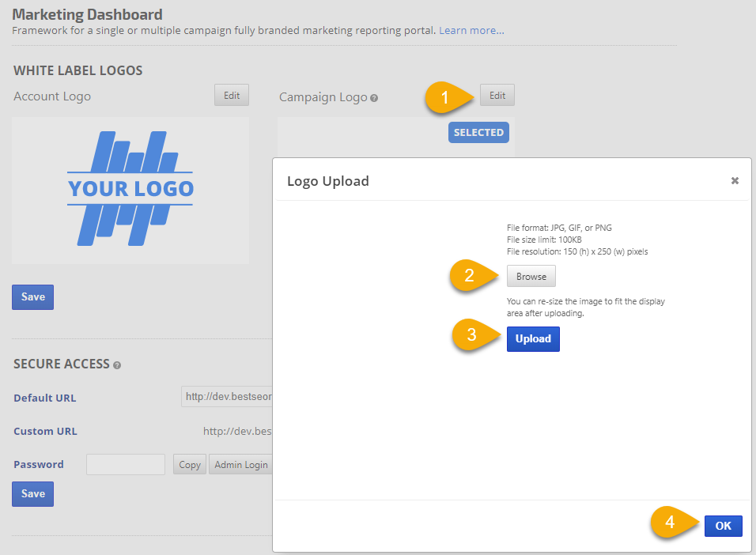This screenshot has width=756, height=555.
Task: Browse for a logo file
Action: click(x=531, y=277)
